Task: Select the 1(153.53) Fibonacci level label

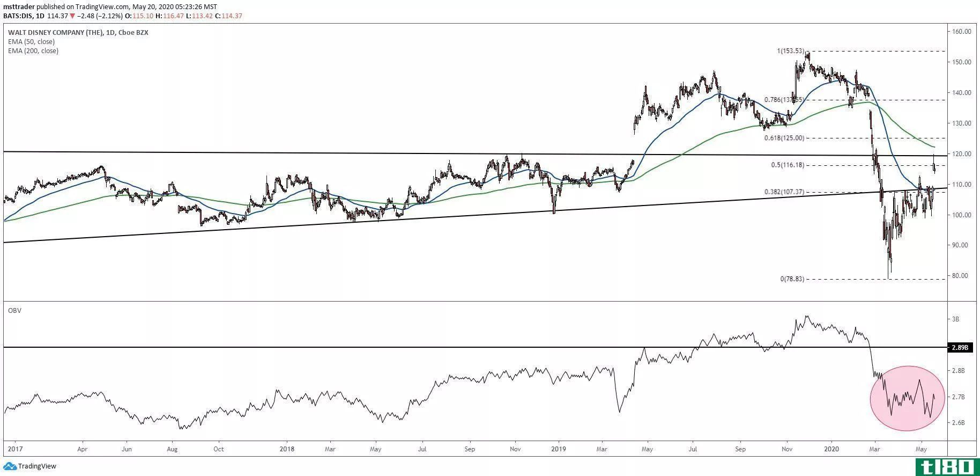Action: pyautogui.click(x=790, y=51)
